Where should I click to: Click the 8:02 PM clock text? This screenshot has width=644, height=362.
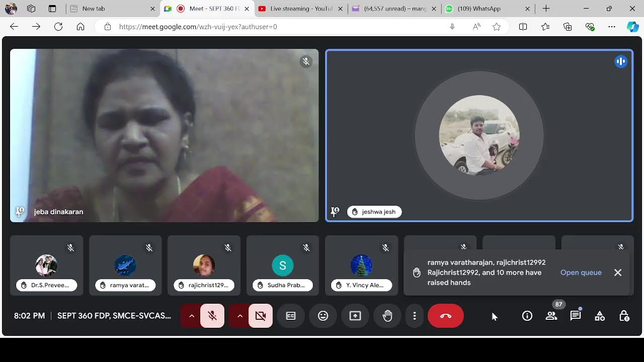click(29, 316)
